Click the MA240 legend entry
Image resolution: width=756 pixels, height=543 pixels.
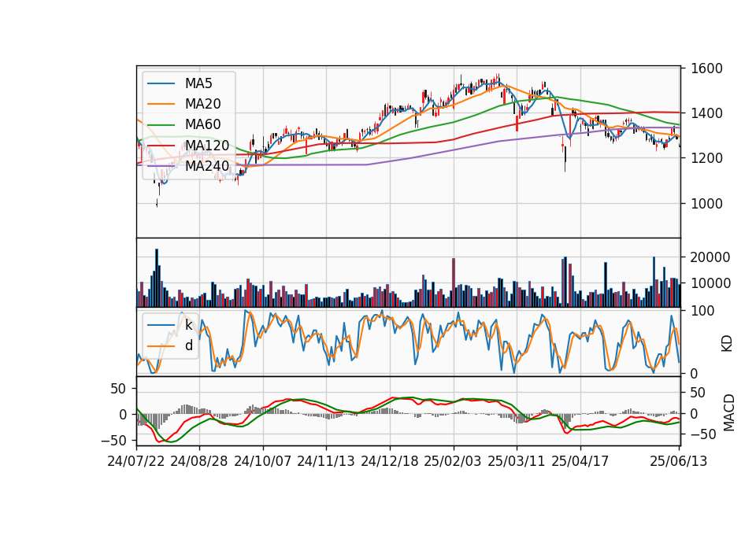tap(188, 166)
